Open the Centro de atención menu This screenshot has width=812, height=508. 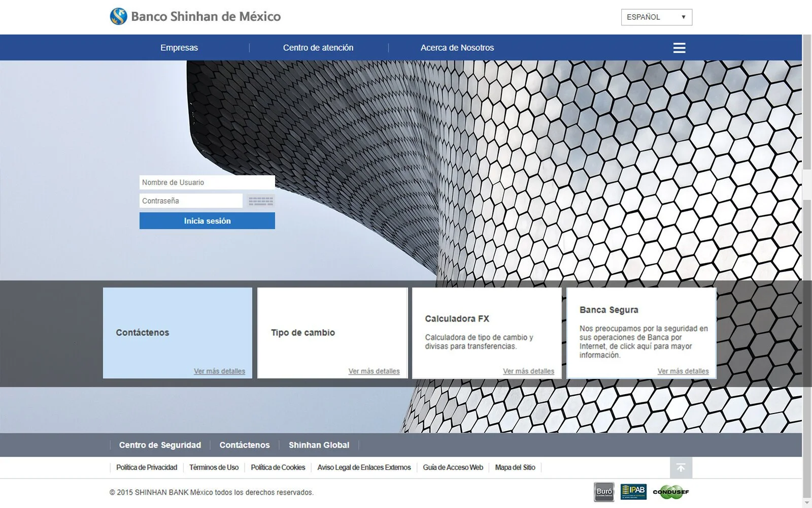(318, 48)
